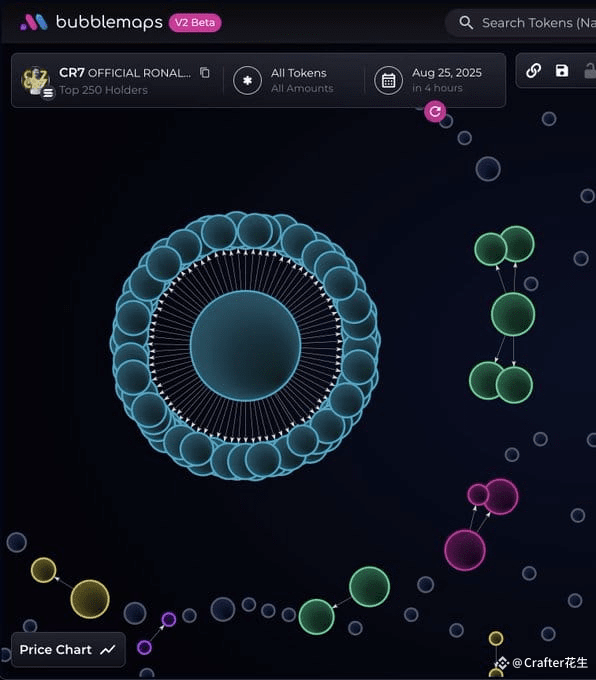This screenshot has height=680, width=596.
Task: Toggle the lock icon in toolbar
Action: 590,71
